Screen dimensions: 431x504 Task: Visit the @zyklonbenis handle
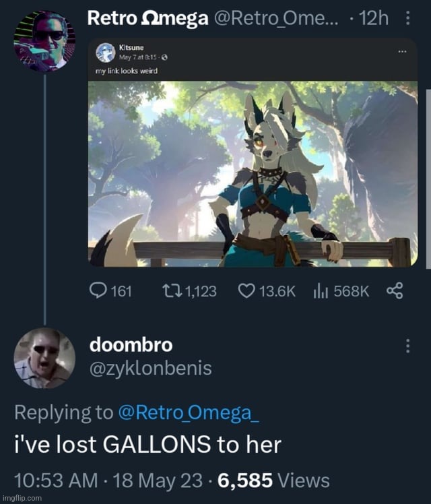[151, 369]
